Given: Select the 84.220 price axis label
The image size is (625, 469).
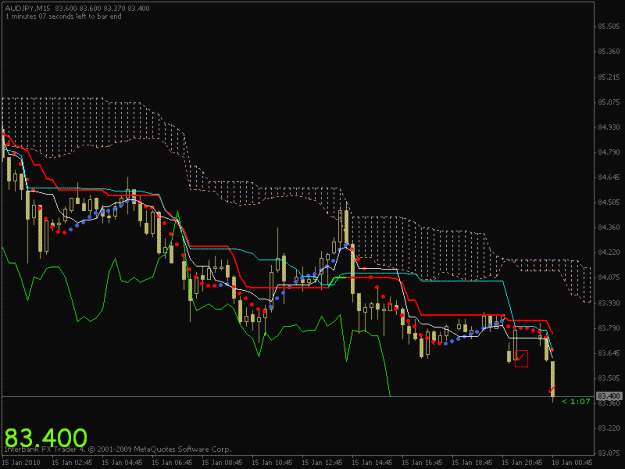Looking at the screenshot, I should [x=609, y=253].
